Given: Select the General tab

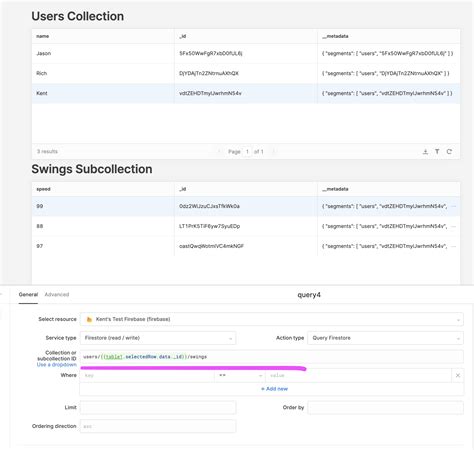Looking at the screenshot, I should point(28,294).
